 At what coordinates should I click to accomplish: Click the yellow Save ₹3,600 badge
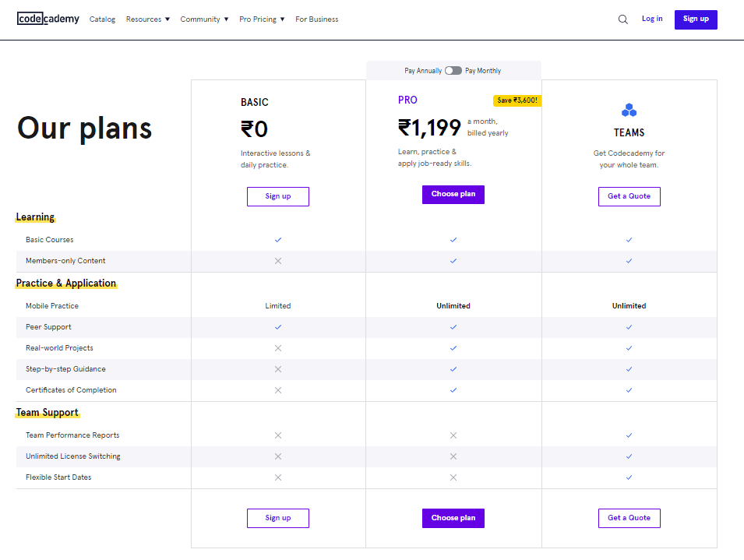(517, 100)
